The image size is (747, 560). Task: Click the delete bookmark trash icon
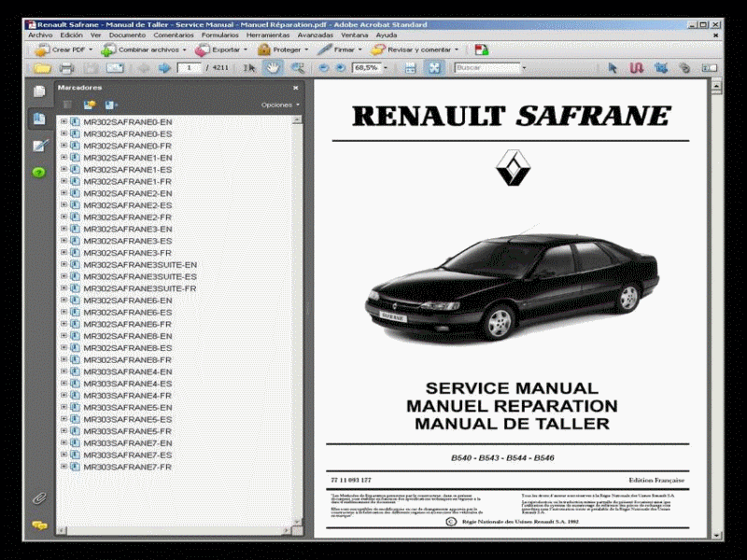coord(67,105)
